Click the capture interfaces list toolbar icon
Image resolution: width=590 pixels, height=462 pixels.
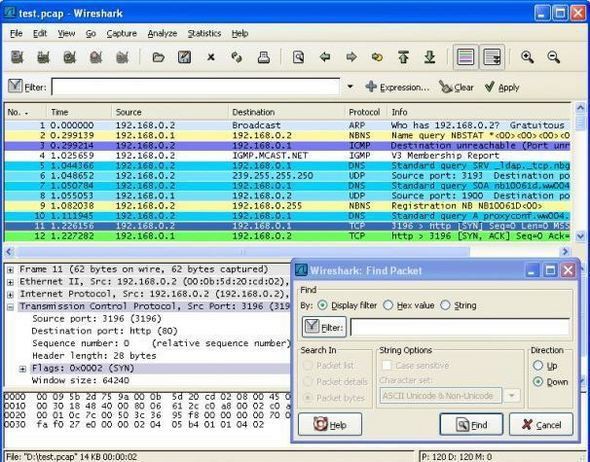click(x=17, y=57)
